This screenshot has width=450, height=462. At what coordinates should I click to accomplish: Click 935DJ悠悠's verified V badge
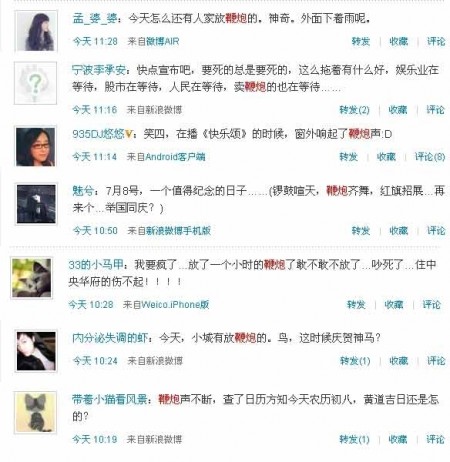pos(129,134)
